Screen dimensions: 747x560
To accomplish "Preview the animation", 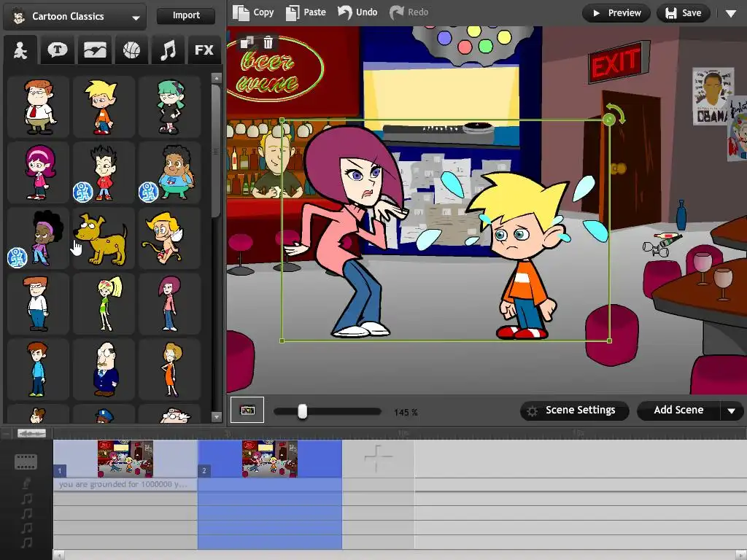I will point(616,13).
